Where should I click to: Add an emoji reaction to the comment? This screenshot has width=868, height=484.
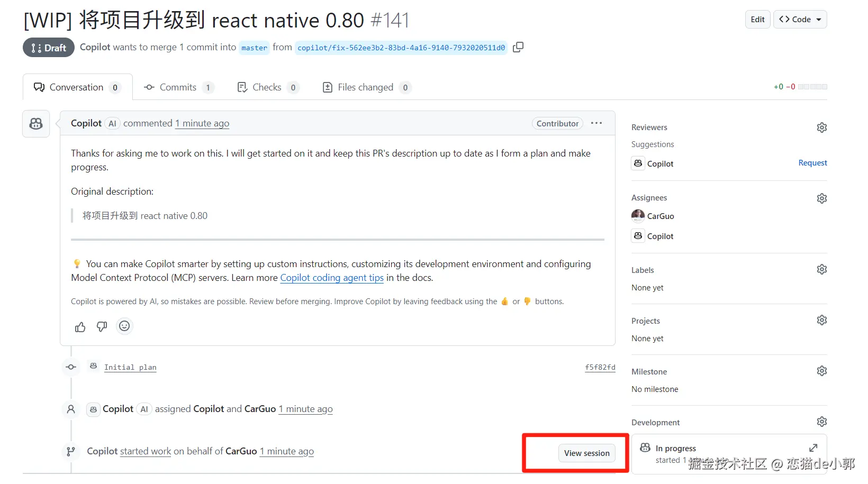point(124,326)
